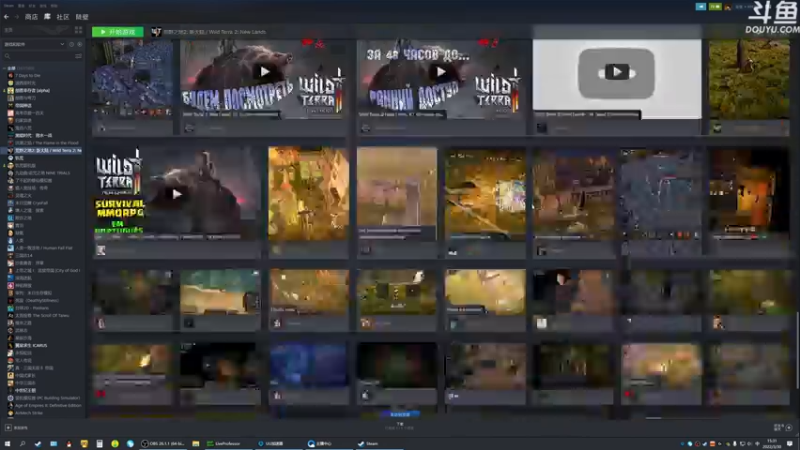The width and height of the screenshot is (800, 450).
Task: Open the forest screenshot in the top-right corner
Action: pyautogui.click(x=749, y=79)
